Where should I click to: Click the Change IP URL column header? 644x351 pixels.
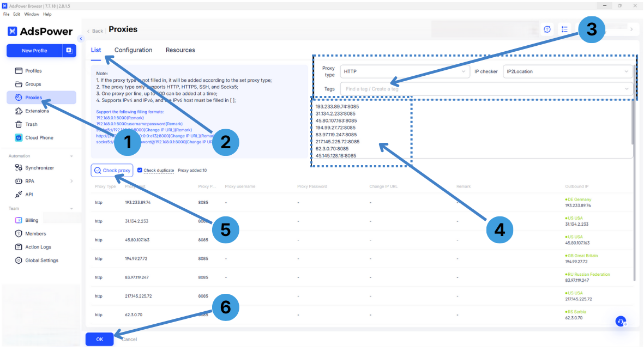tap(383, 186)
